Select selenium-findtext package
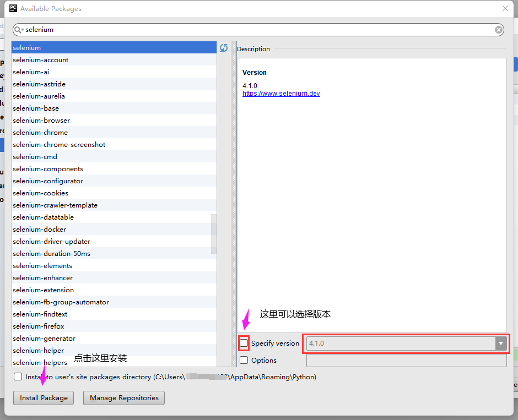Screen dimensions: 518x420 114,314
